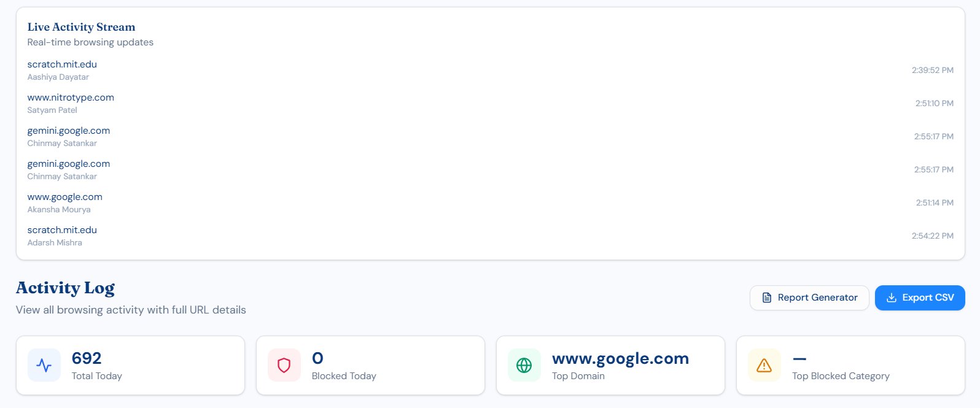This screenshot has width=980, height=408.
Task: Click the download icon in Export CSV
Action: pyautogui.click(x=891, y=298)
